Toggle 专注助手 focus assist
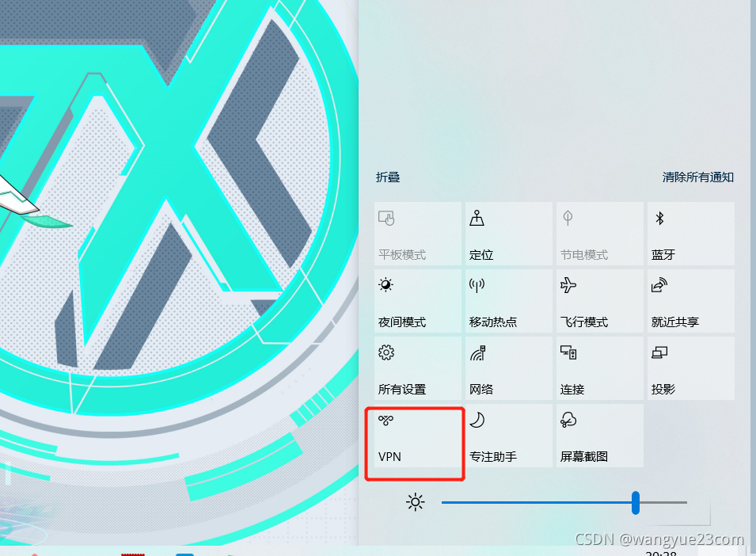This screenshot has height=556, width=756. [x=509, y=436]
